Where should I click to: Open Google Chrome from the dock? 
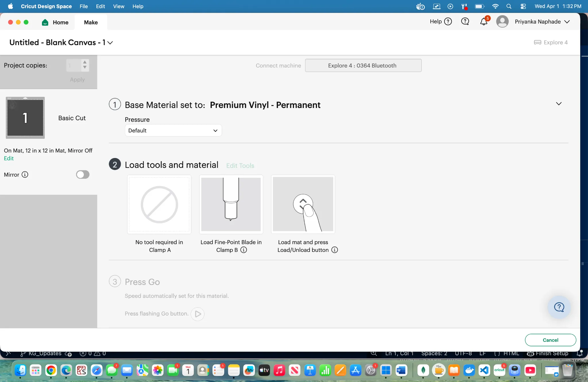coord(51,370)
